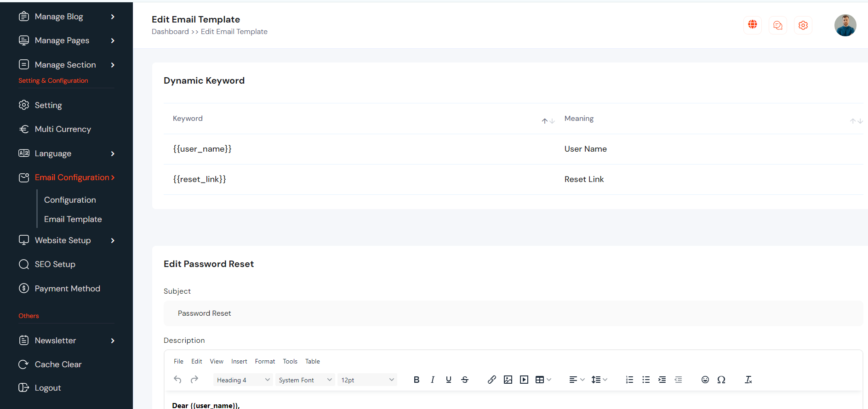This screenshot has width=868, height=409.
Task: Click the special character omega icon
Action: [x=721, y=380]
